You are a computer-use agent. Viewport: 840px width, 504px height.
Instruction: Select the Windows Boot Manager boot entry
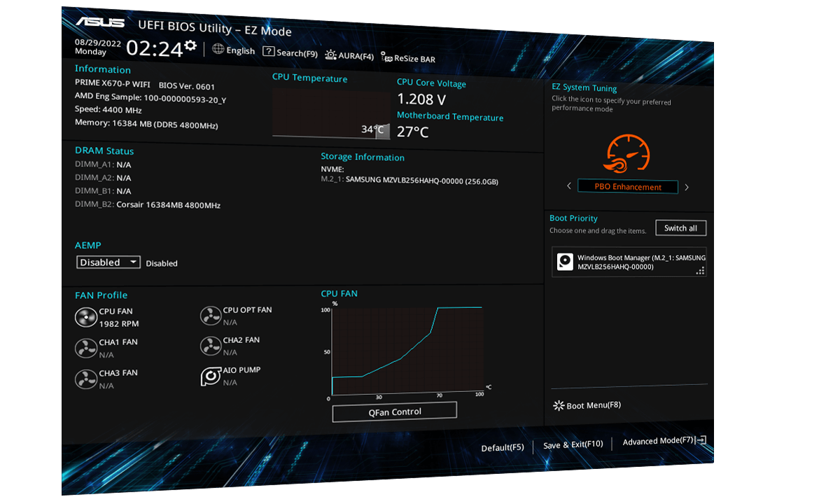click(629, 262)
